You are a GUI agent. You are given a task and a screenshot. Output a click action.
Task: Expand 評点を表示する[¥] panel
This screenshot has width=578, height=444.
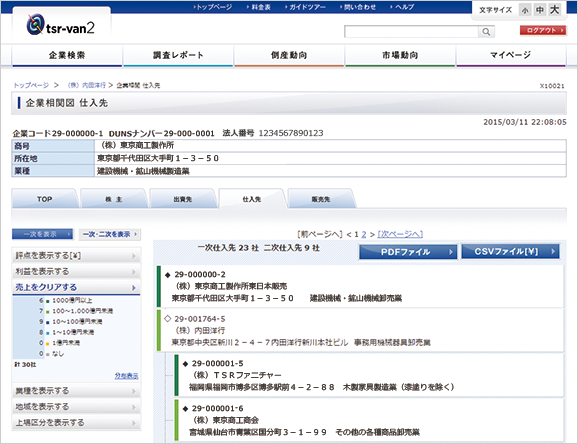click(x=76, y=256)
